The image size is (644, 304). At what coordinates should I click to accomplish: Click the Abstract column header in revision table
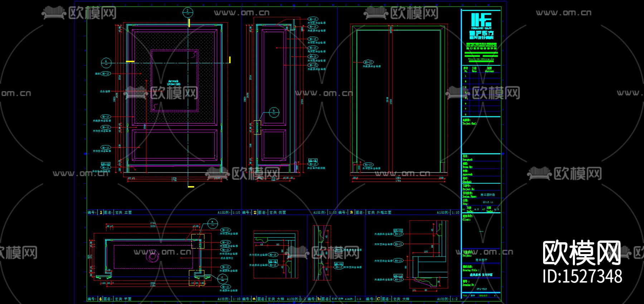(x=489, y=71)
